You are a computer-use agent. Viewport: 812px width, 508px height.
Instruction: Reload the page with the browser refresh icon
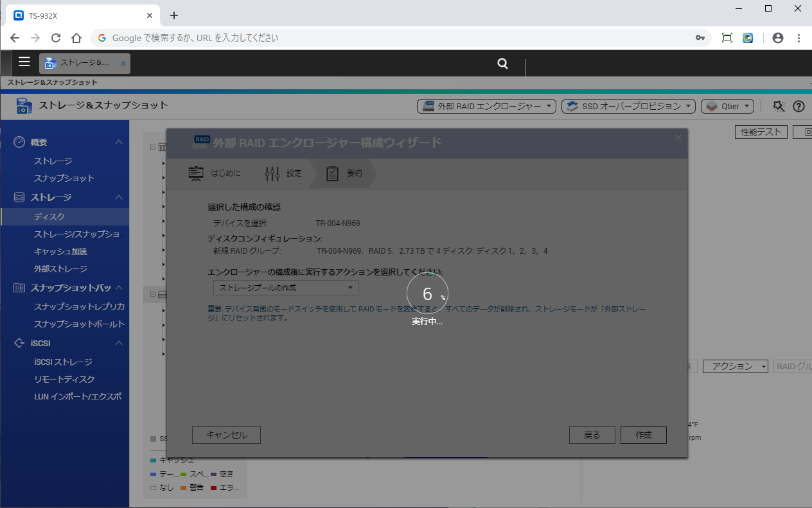pyautogui.click(x=56, y=38)
